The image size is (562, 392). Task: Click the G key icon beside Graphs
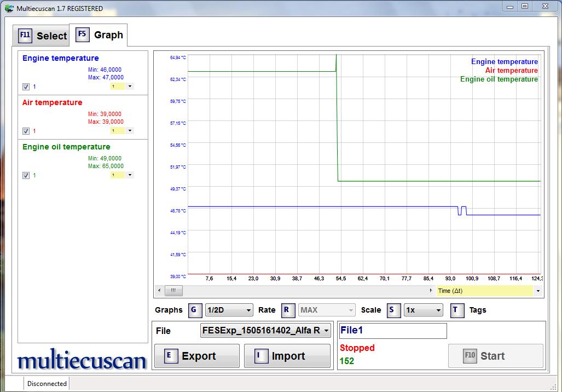point(195,310)
